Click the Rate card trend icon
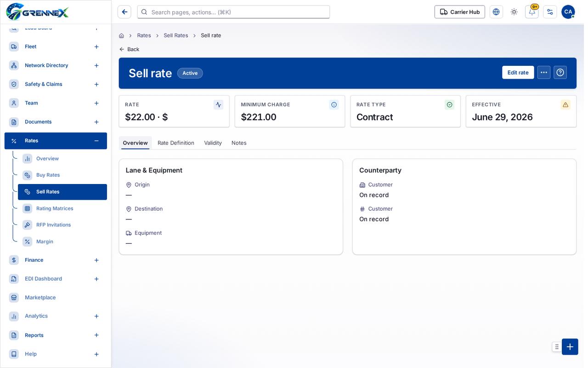This screenshot has width=588, height=368. coord(218,104)
